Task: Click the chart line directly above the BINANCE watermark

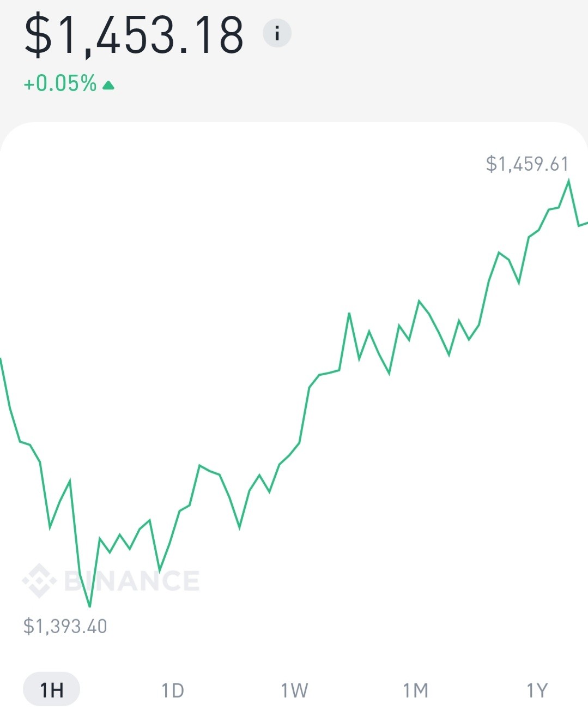Action: tap(130, 548)
